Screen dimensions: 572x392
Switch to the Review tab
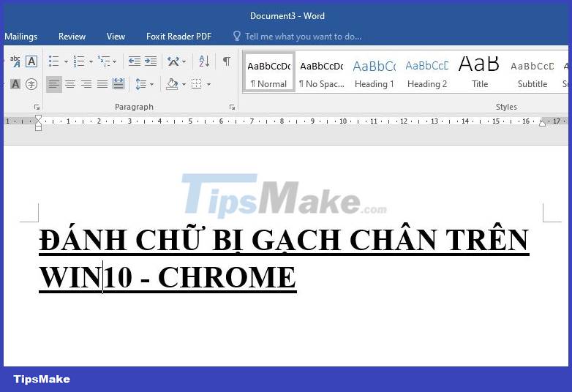click(x=72, y=37)
